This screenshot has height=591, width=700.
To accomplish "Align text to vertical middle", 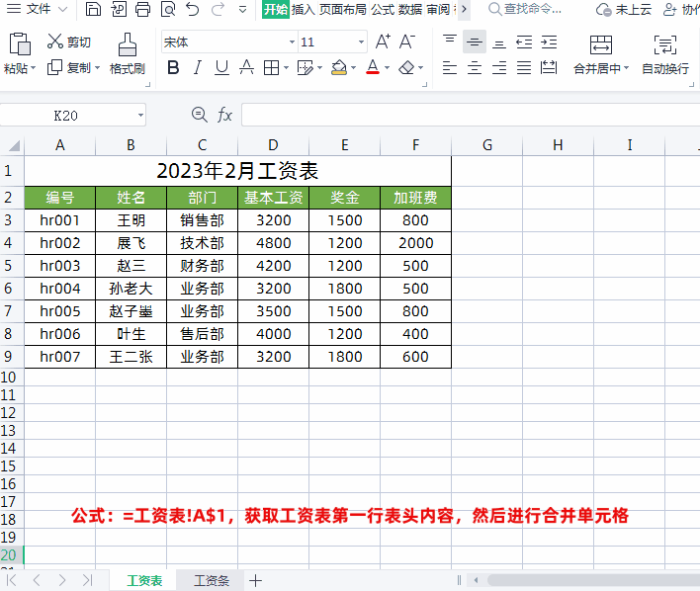I will click(x=475, y=42).
